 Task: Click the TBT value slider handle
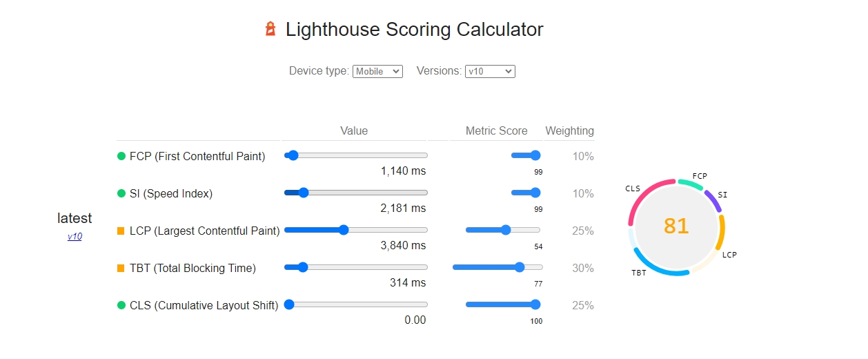coord(302,267)
